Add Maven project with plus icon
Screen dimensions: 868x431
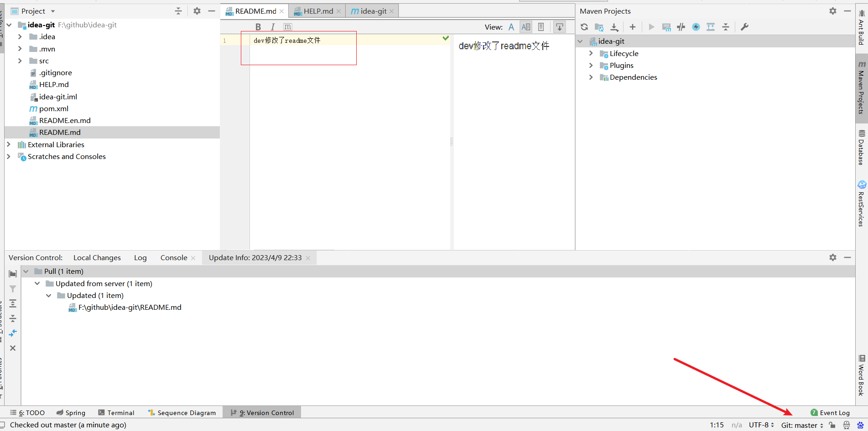point(633,27)
